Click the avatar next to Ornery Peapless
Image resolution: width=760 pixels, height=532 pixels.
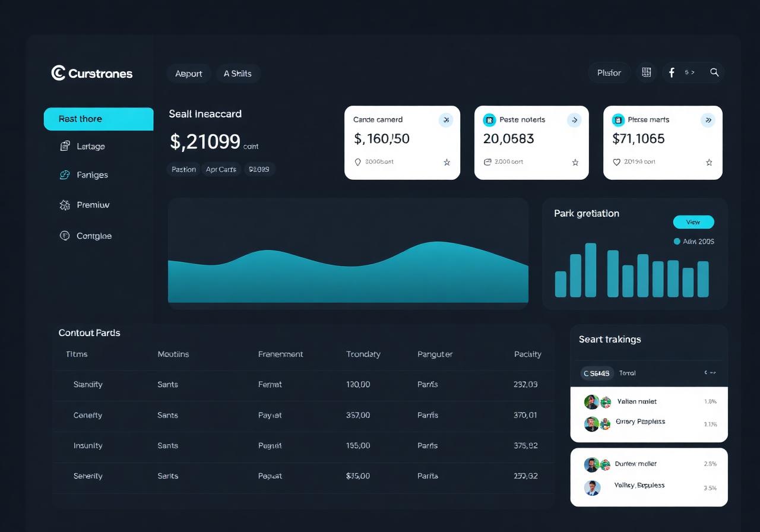coord(591,424)
